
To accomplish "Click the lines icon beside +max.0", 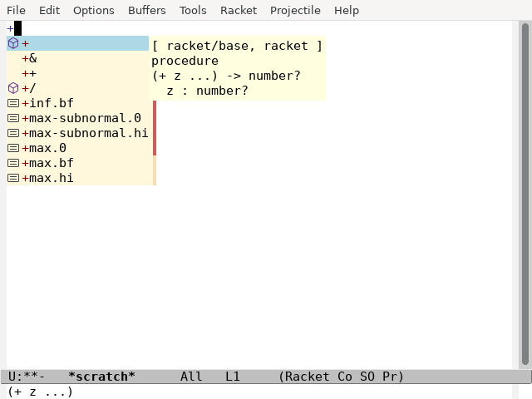I will [x=13, y=148].
